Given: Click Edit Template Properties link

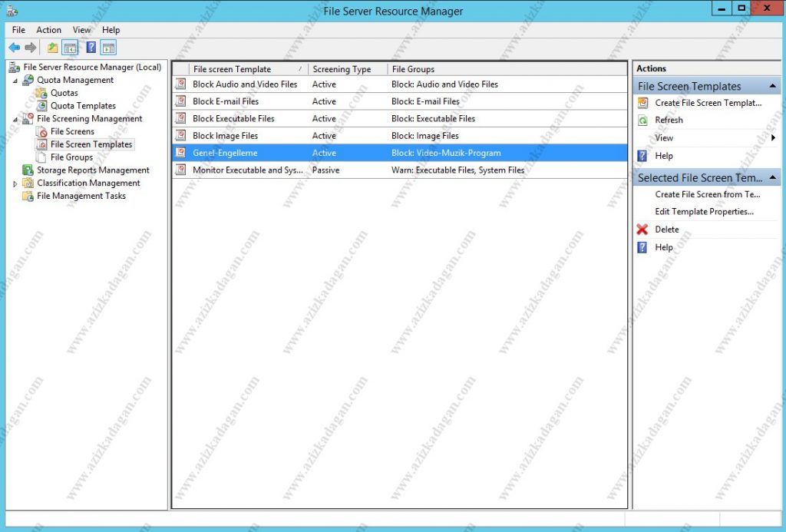Looking at the screenshot, I should point(704,212).
